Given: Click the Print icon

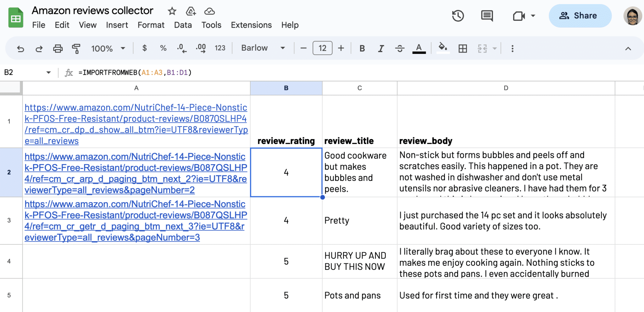Looking at the screenshot, I should (x=58, y=48).
